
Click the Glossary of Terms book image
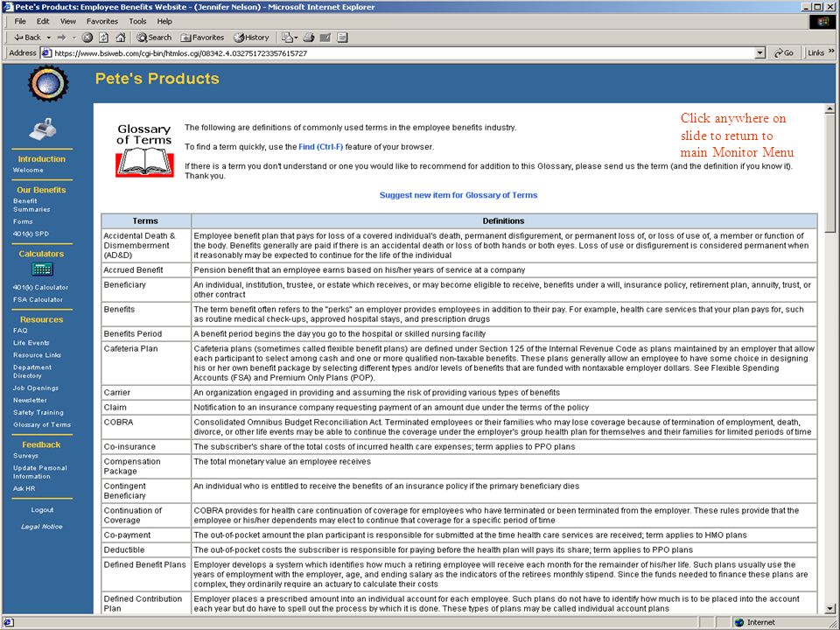point(144,150)
